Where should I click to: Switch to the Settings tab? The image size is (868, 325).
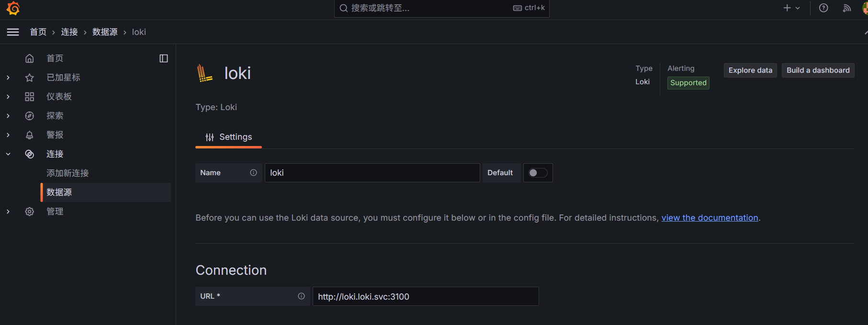pos(229,137)
